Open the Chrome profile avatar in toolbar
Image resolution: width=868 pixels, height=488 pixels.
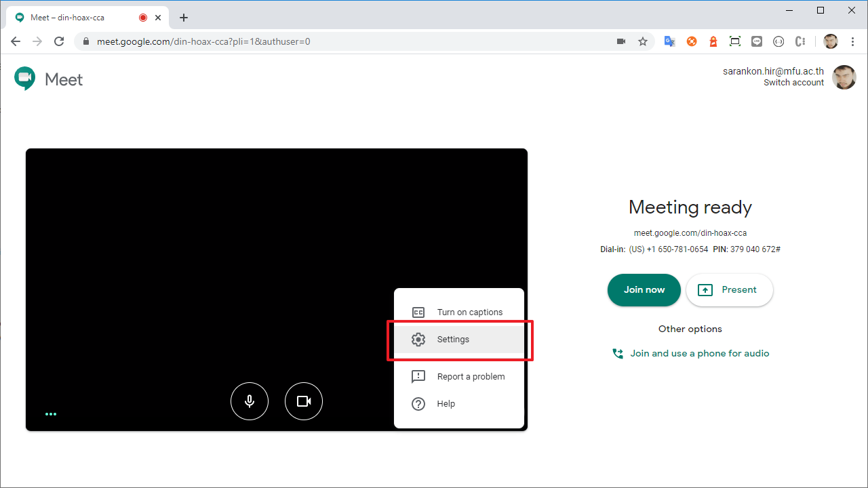[x=831, y=41]
